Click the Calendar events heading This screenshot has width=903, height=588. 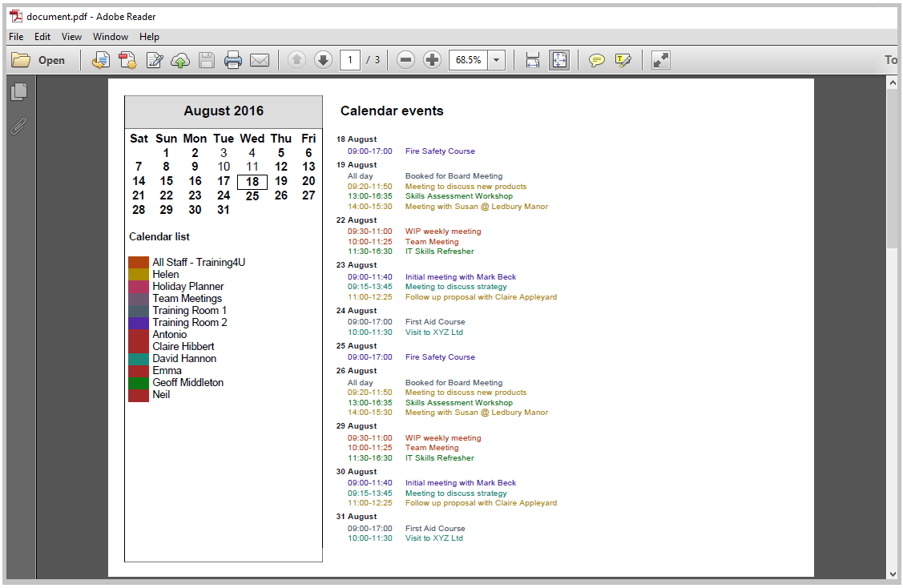392,111
